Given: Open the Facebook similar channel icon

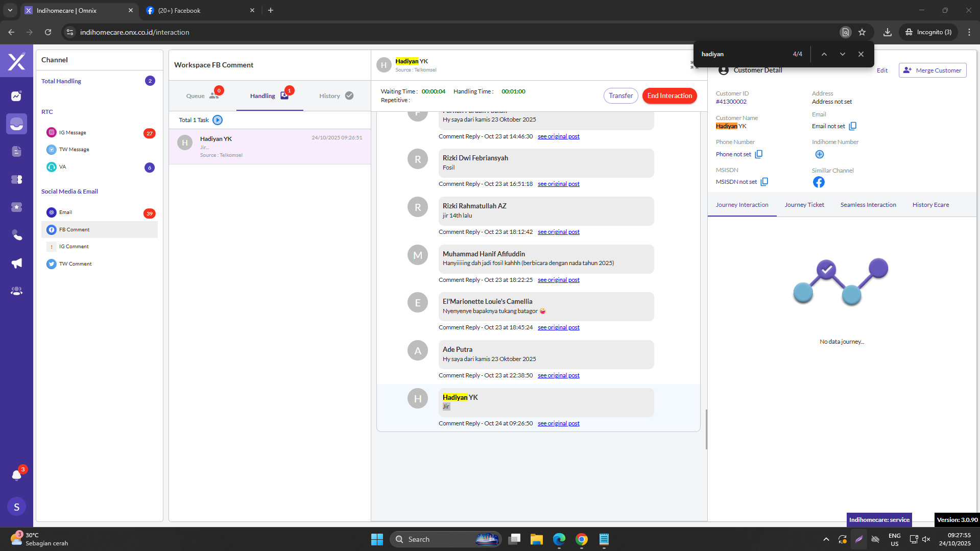Looking at the screenshot, I should point(819,182).
